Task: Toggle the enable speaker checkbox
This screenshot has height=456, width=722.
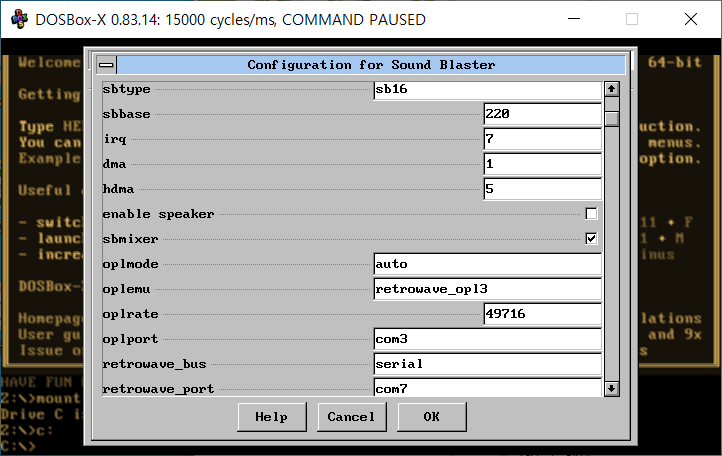Action: (x=591, y=214)
